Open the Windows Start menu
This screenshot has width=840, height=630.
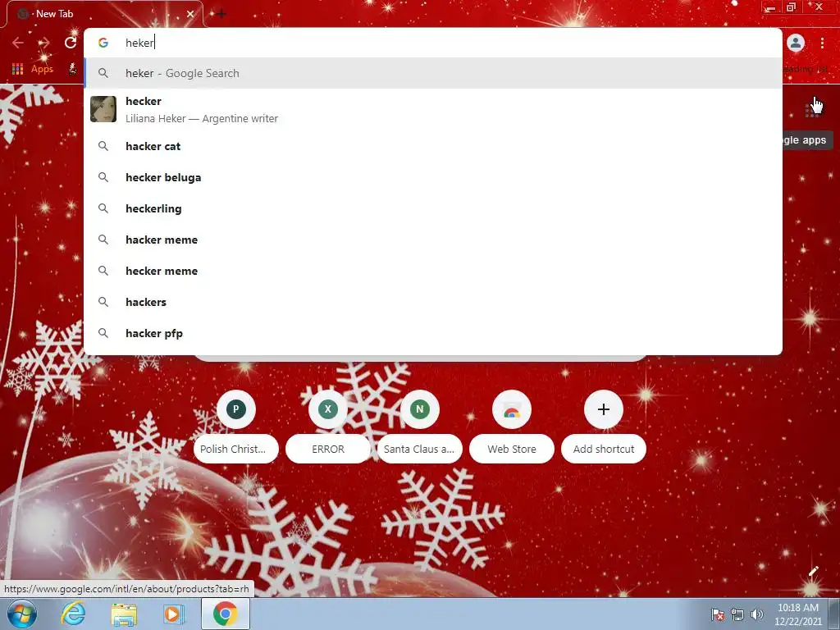pyautogui.click(x=22, y=614)
